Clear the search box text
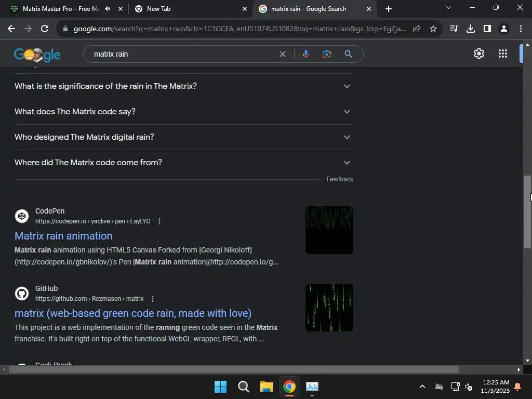Image resolution: width=532 pixels, height=399 pixels. [282, 54]
